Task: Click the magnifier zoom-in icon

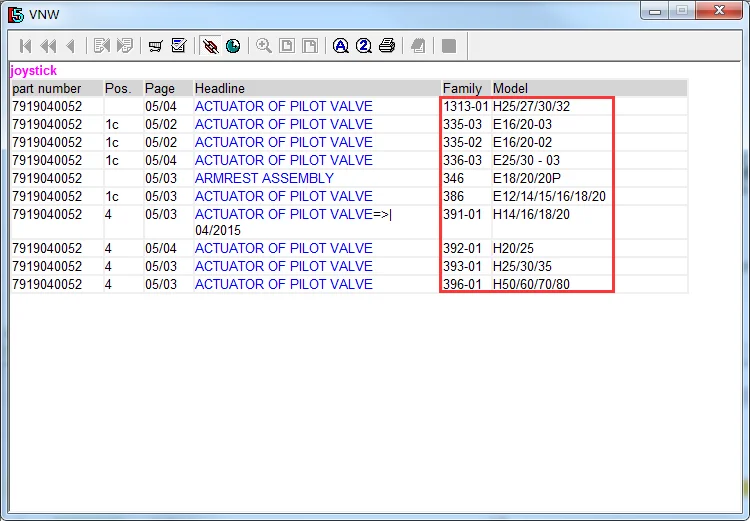Action: [264, 46]
